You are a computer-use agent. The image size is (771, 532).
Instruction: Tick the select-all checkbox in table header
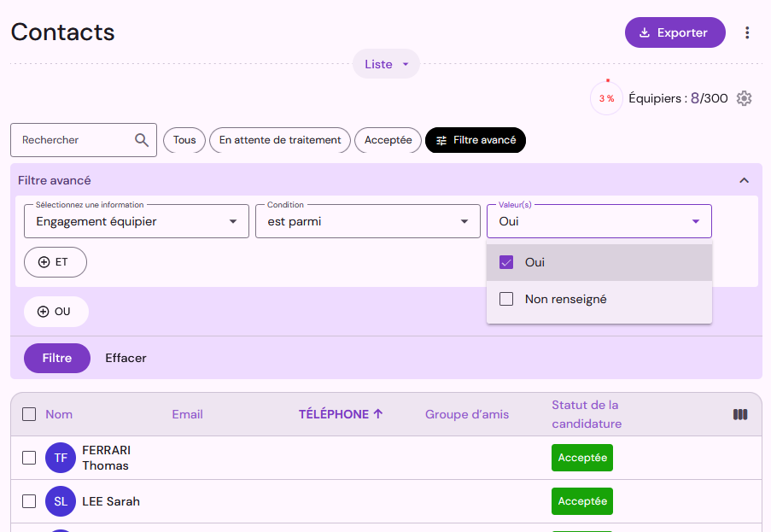click(29, 414)
